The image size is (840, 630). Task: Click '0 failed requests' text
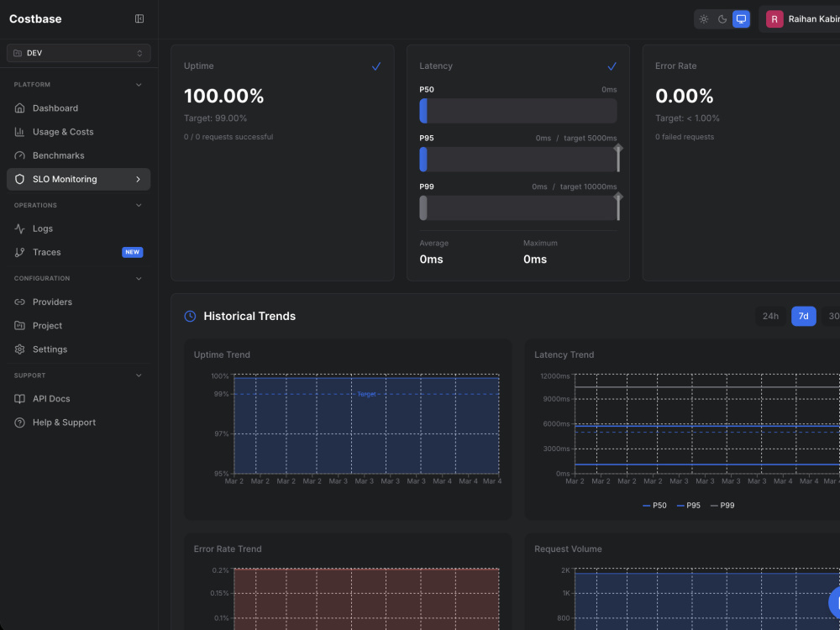(x=685, y=137)
